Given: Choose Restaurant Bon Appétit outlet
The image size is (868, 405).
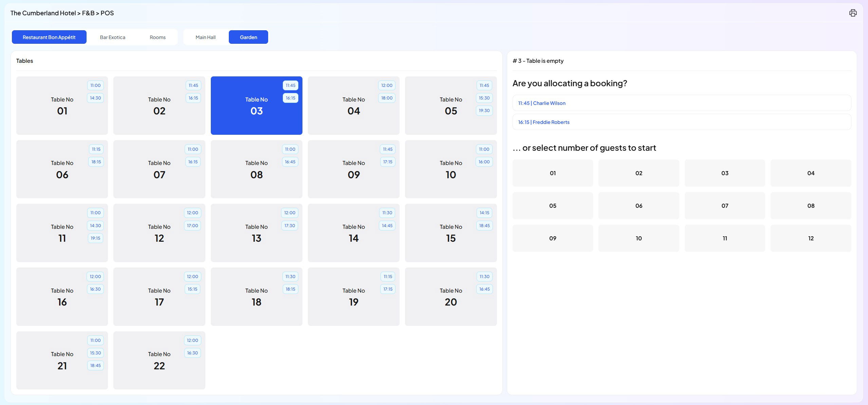Looking at the screenshot, I should (x=49, y=37).
